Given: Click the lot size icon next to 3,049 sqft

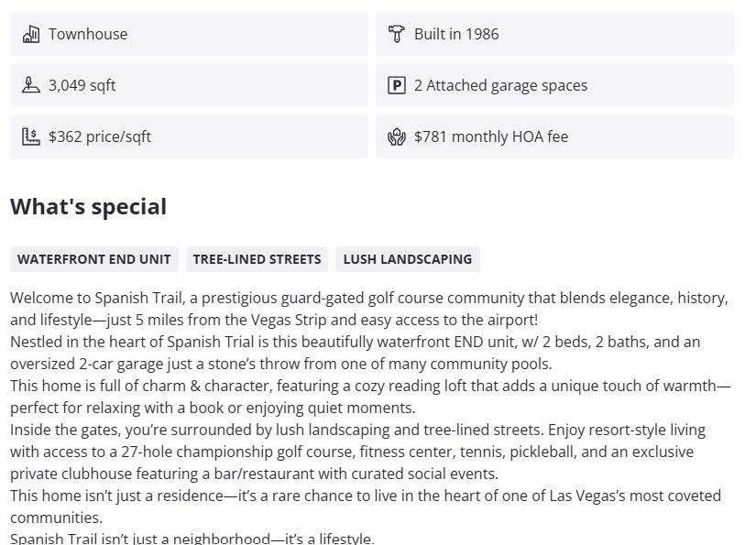Looking at the screenshot, I should point(30,85).
